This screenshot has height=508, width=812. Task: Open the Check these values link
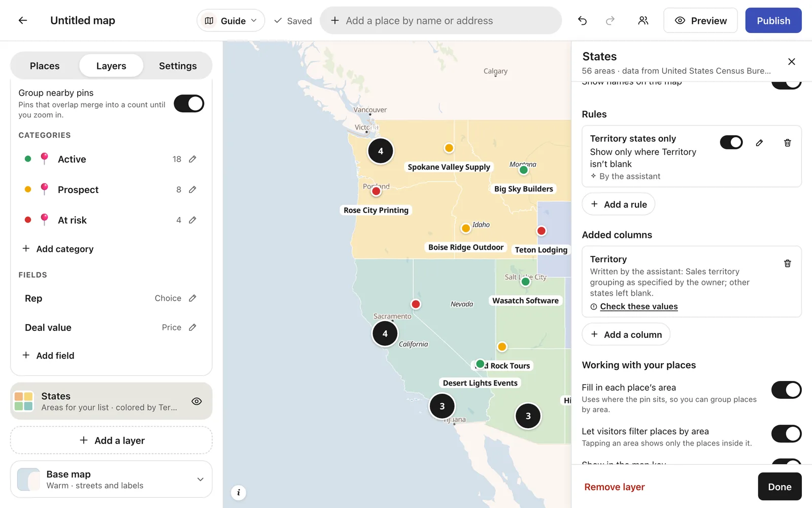pyautogui.click(x=639, y=306)
